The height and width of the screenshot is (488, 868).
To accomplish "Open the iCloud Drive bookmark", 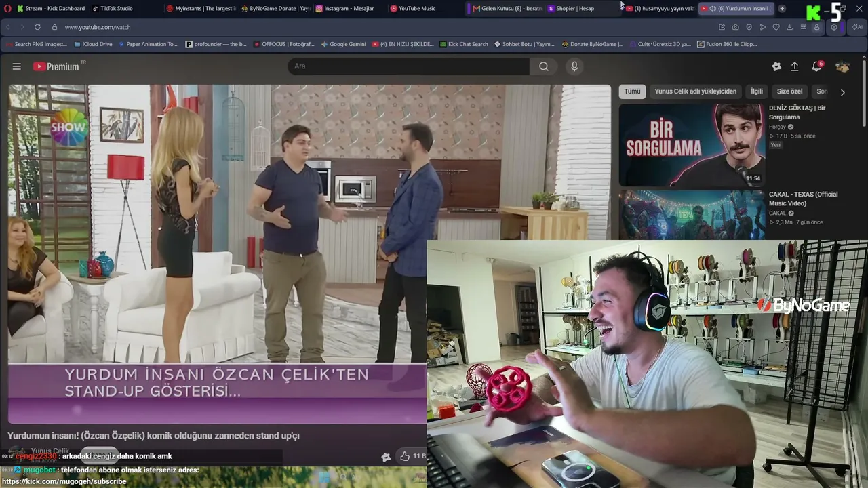I will [x=93, y=44].
